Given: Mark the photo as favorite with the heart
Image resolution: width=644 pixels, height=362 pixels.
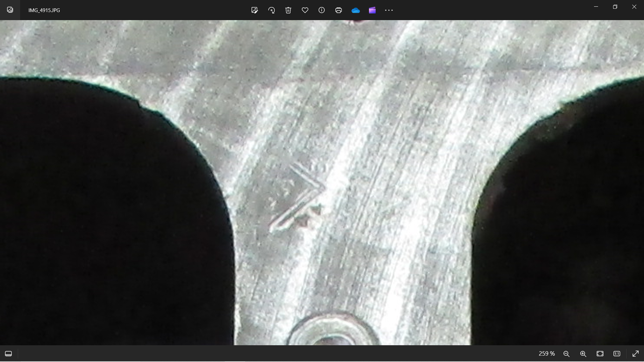Looking at the screenshot, I should pos(305,10).
